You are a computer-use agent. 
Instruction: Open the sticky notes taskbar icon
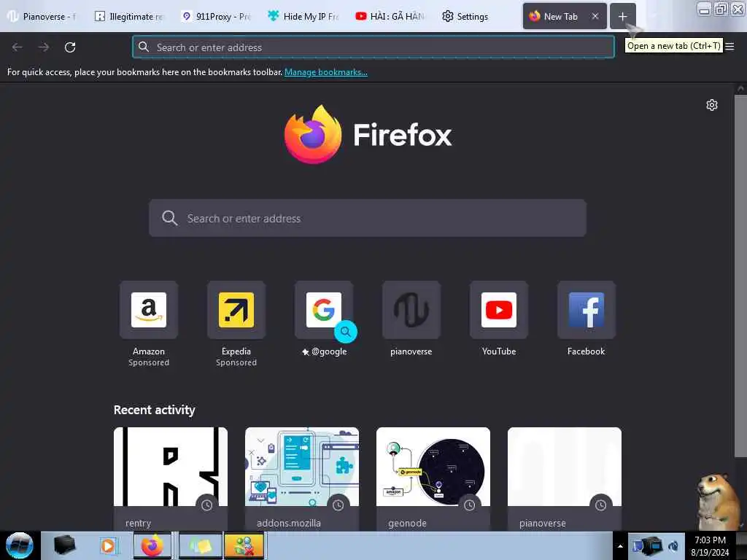[201, 545]
